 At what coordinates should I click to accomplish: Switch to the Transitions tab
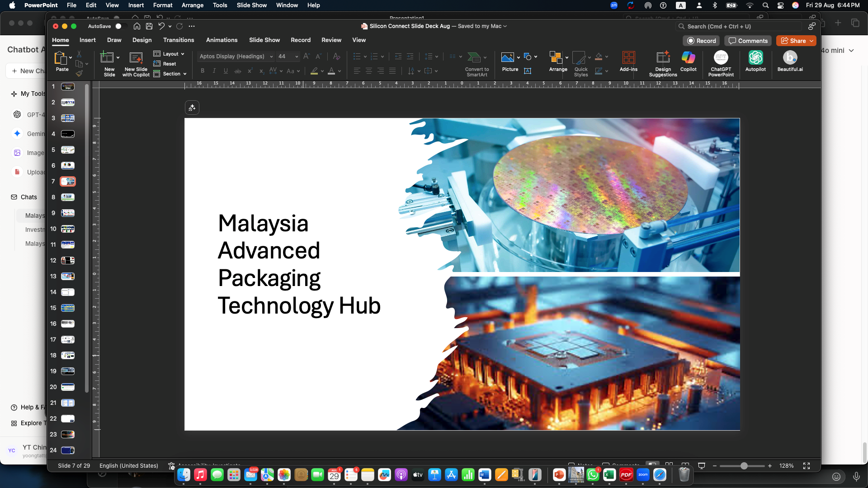coord(179,40)
